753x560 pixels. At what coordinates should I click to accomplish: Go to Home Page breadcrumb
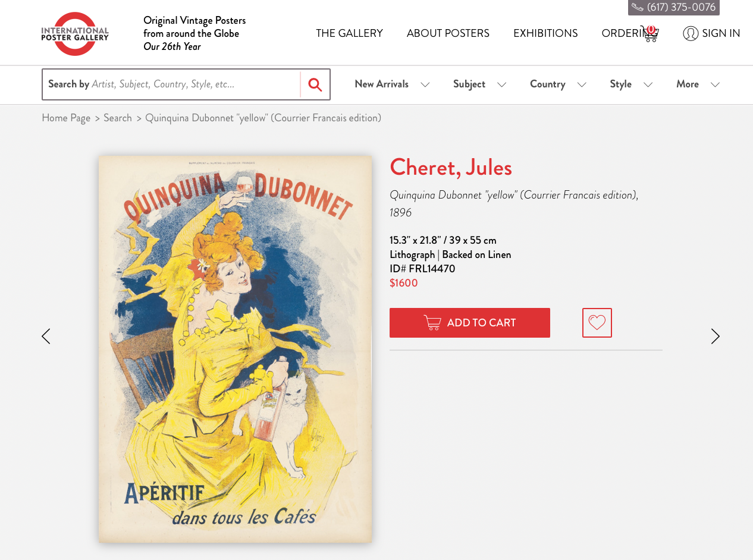(x=66, y=118)
